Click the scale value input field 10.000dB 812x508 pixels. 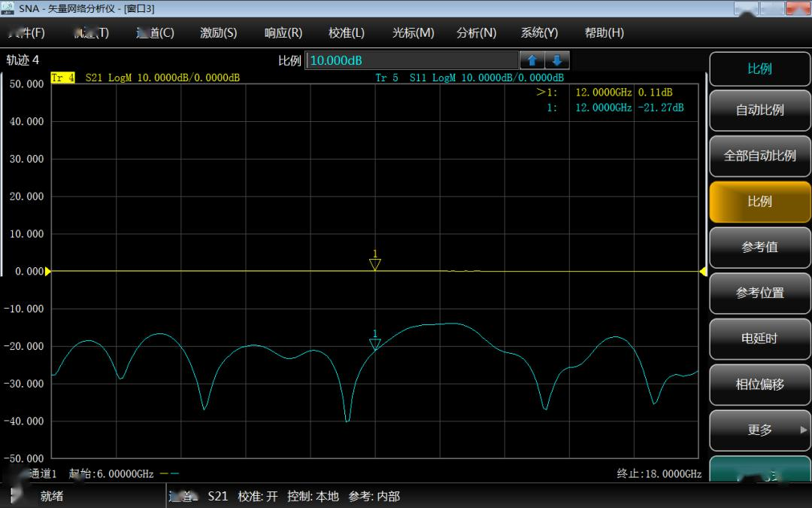click(x=411, y=61)
